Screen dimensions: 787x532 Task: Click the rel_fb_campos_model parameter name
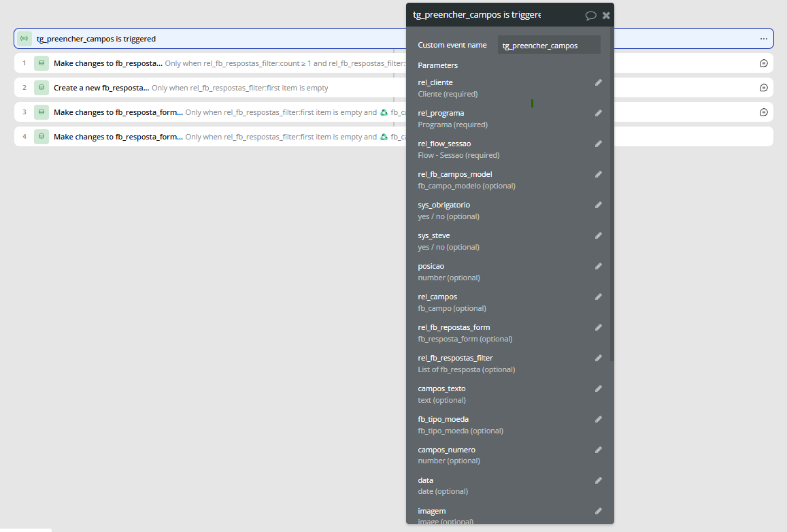pos(455,174)
